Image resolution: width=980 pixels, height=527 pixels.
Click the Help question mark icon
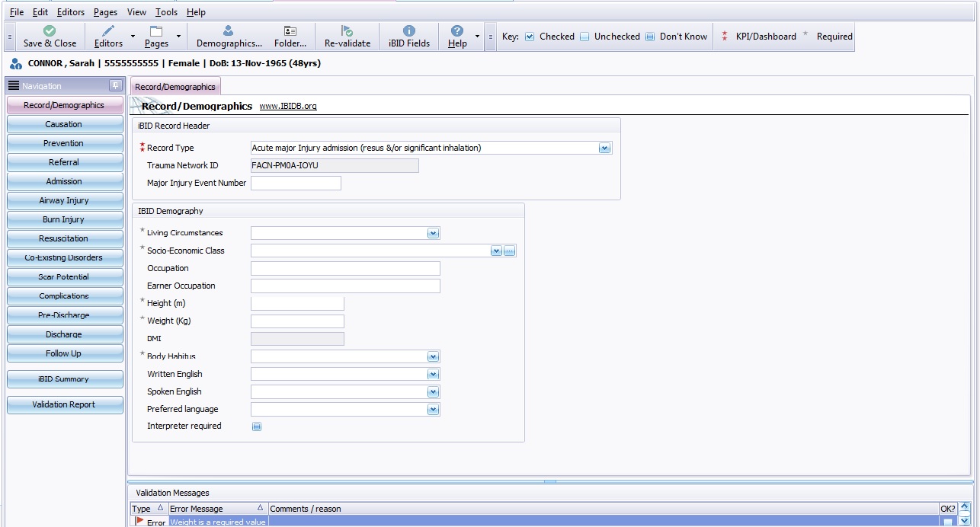point(456,31)
